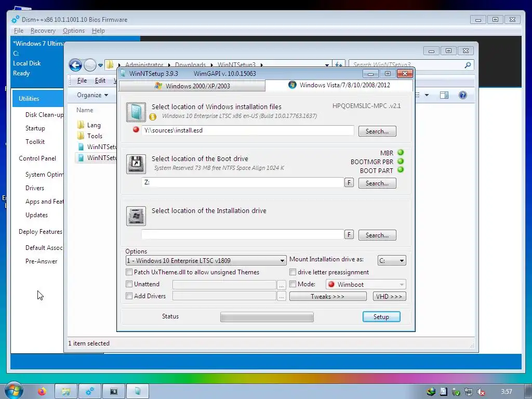Screen dimensions: 532x399
Task: Click the F button beside Boot drive
Action: tap(349, 182)
